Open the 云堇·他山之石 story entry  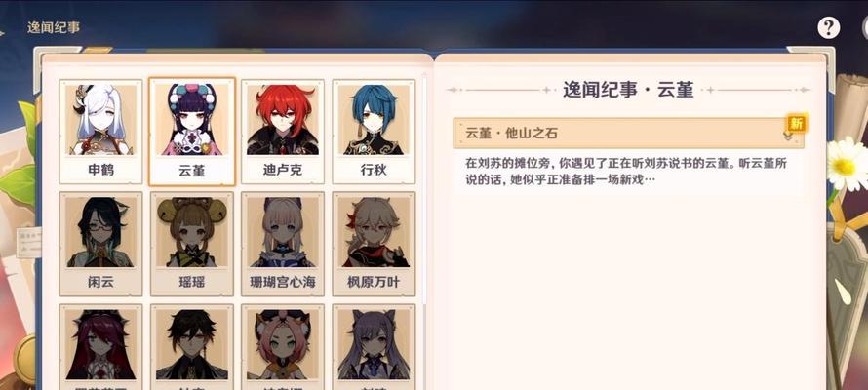[628, 133]
